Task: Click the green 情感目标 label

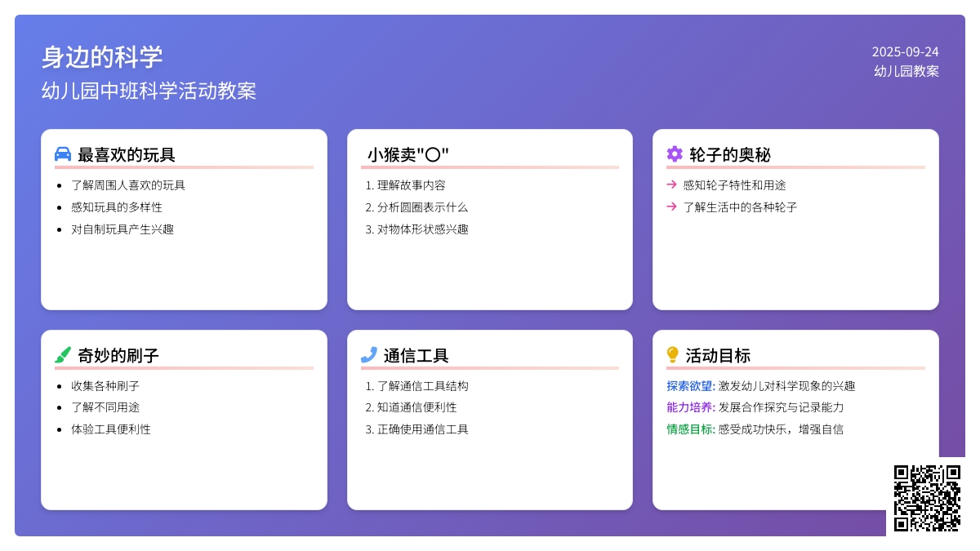Action: [x=690, y=429]
